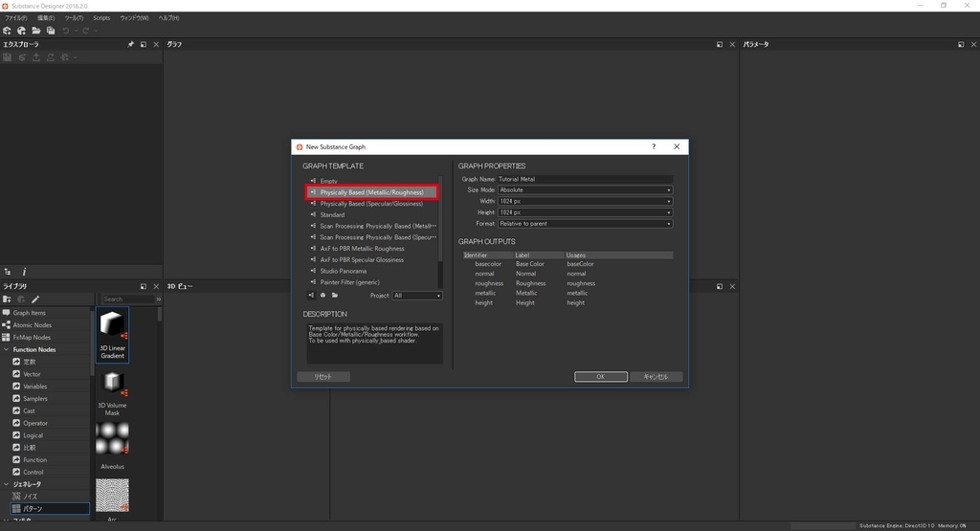The width and height of the screenshot is (980, 531).
Task: Click the reload icon in Explorer toolbar
Action: [51, 56]
